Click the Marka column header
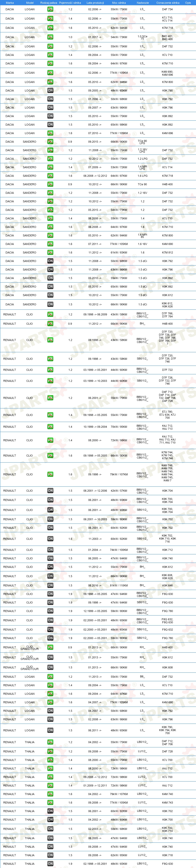Screen dimensions: 196x868 (10, 3)
